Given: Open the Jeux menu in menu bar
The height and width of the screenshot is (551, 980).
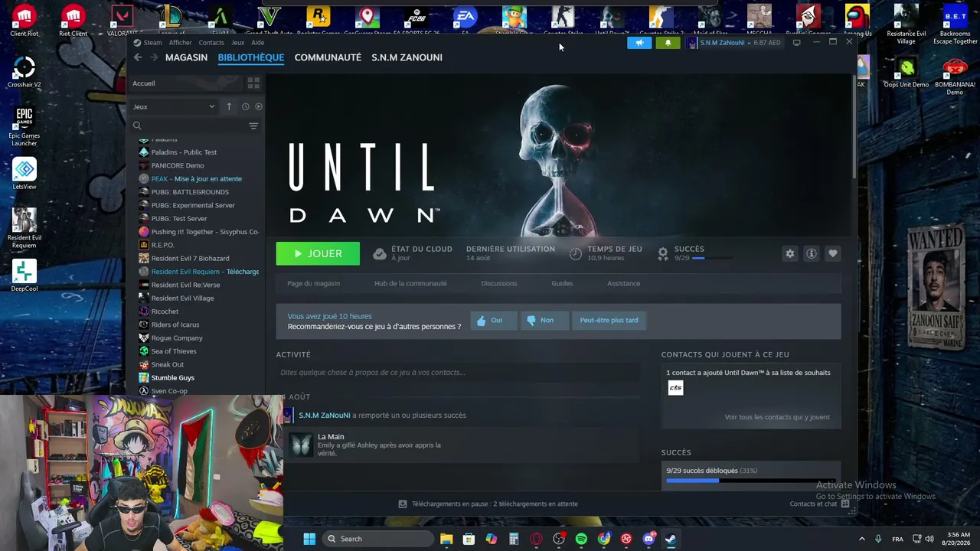Looking at the screenshot, I should 238,43.
